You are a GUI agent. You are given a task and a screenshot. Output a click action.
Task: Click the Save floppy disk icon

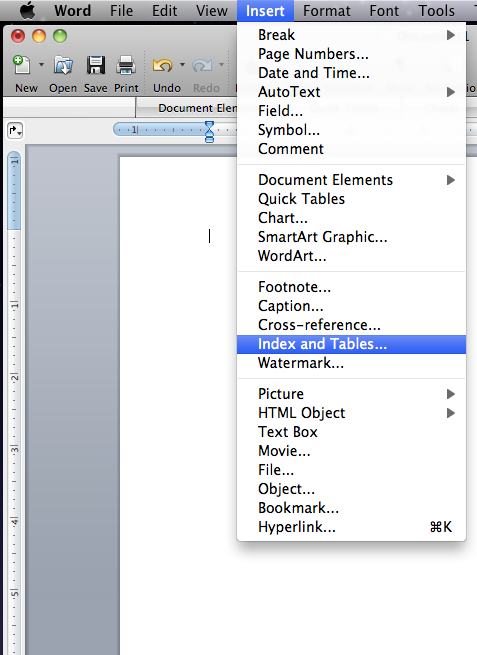point(96,65)
